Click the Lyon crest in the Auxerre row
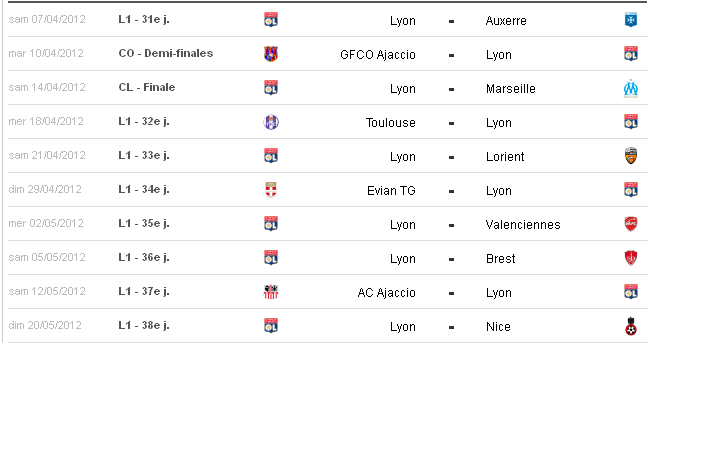The width and height of the screenshot is (720, 450). coord(271,20)
